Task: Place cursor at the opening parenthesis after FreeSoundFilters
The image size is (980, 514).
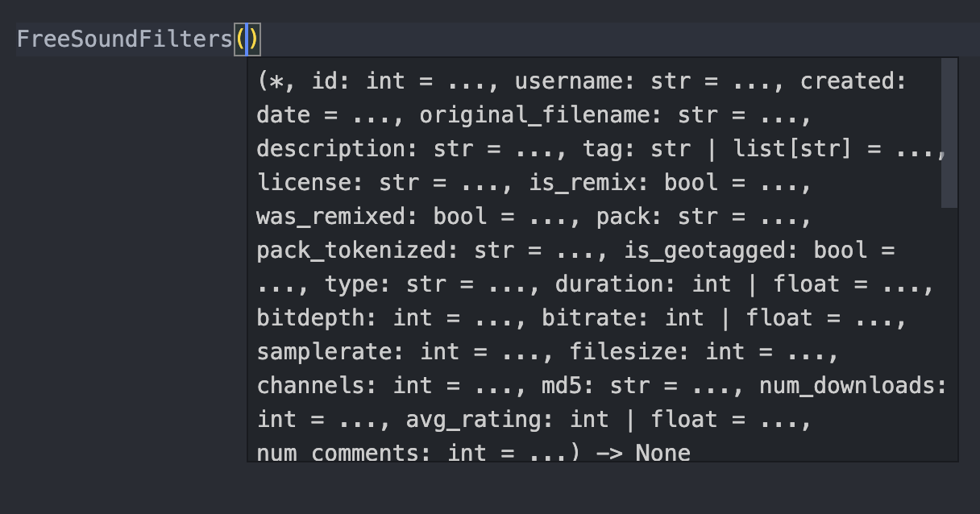Action: point(240,39)
